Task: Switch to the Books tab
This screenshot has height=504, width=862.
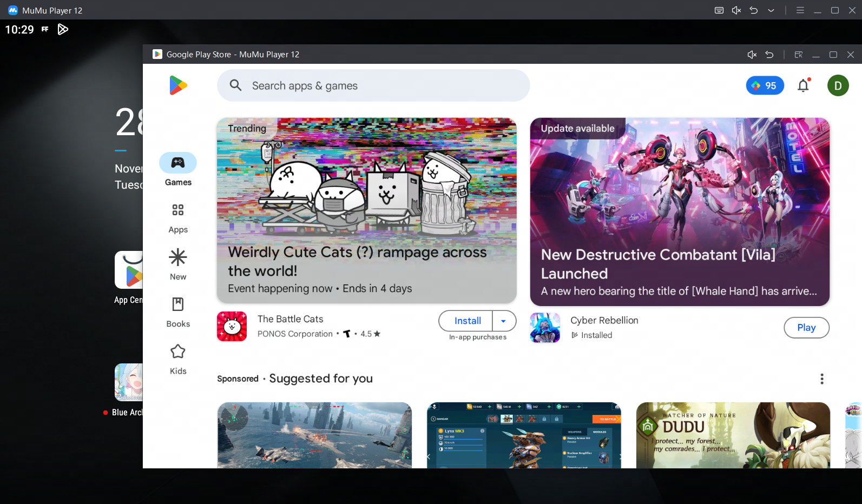Action: pos(178,312)
